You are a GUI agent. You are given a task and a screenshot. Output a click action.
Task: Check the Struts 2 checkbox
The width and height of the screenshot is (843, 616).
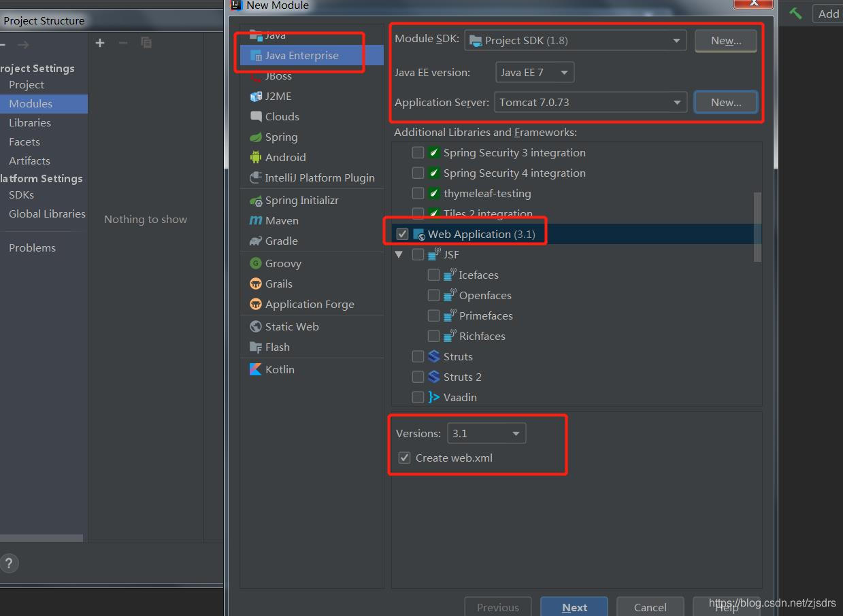tap(418, 377)
